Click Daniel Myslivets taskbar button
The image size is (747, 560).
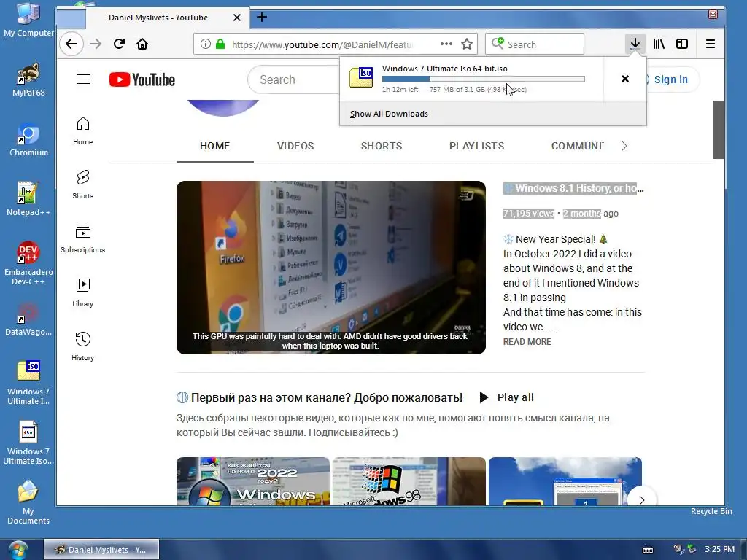click(x=101, y=550)
